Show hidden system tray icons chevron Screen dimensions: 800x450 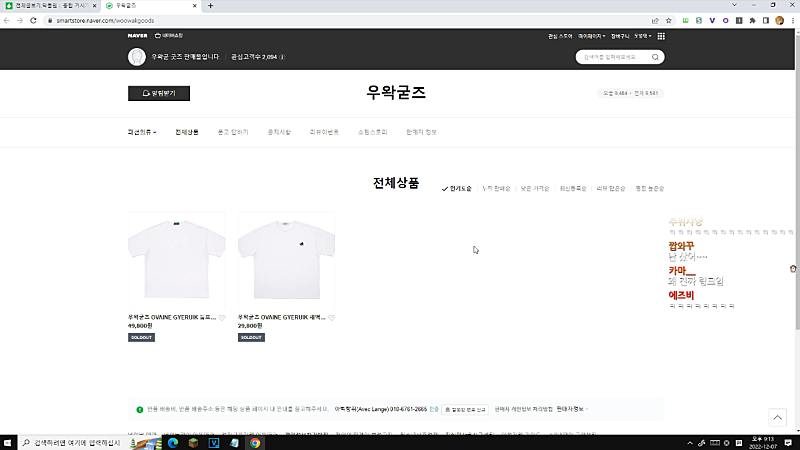click(x=690, y=443)
